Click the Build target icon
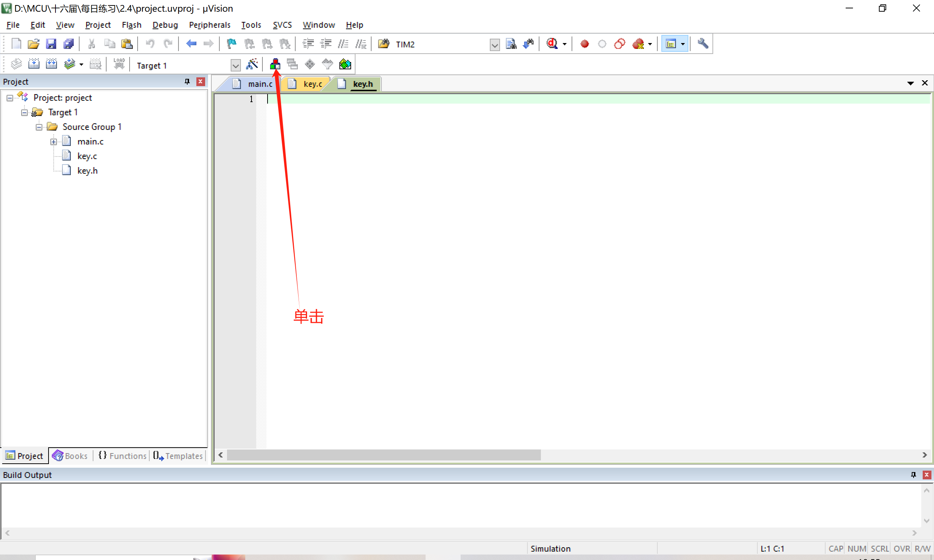This screenshot has width=934, height=560. click(34, 65)
